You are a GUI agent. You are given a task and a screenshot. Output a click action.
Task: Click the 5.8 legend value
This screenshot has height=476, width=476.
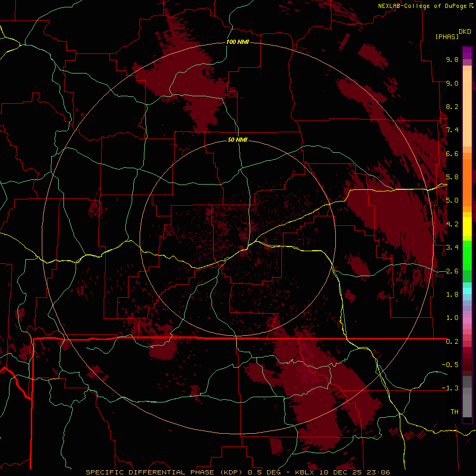click(x=452, y=177)
